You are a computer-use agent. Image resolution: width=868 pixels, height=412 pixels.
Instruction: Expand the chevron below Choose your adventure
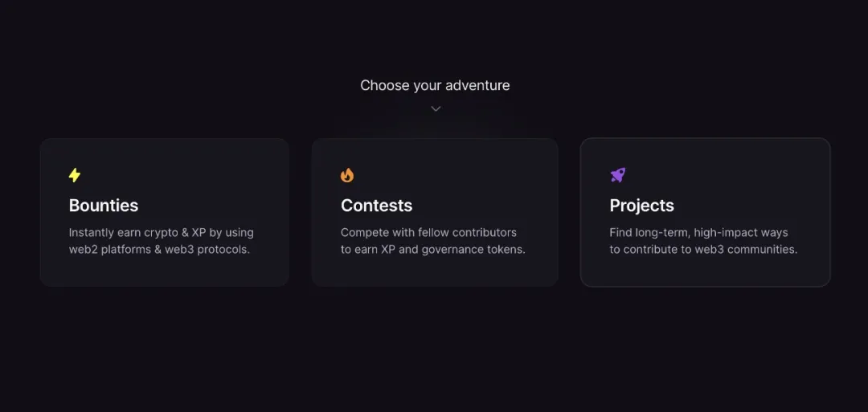[x=436, y=108]
